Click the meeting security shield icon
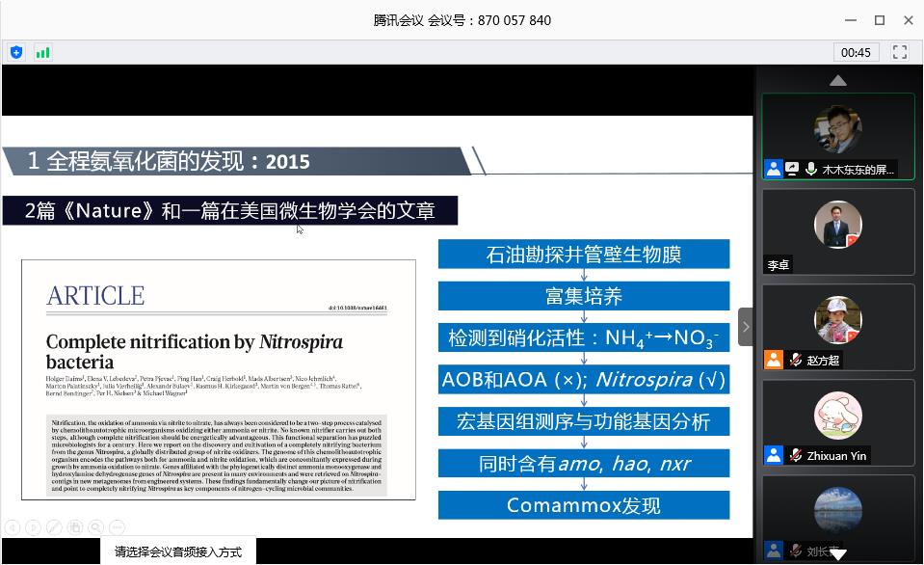The height and width of the screenshot is (565, 924). coord(15,52)
